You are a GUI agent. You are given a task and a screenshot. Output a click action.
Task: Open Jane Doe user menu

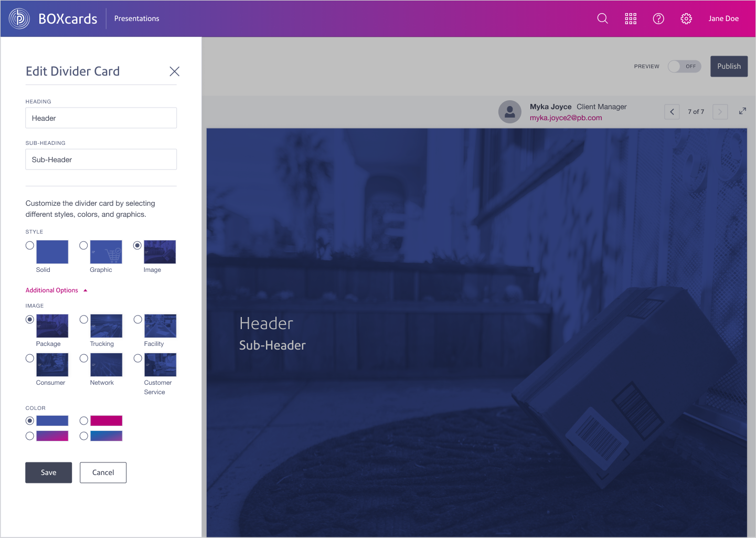coord(723,18)
